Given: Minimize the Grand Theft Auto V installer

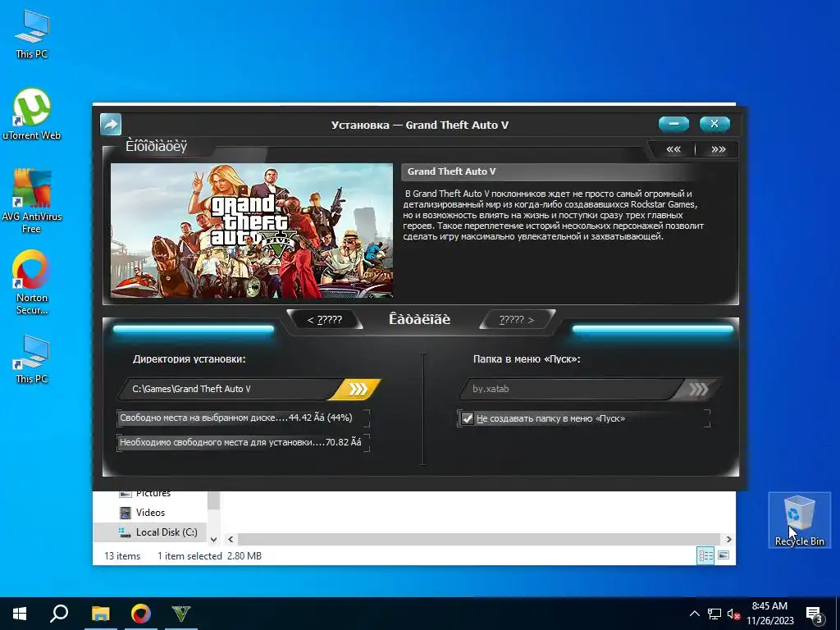Looking at the screenshot, I should tap(673, 125).
